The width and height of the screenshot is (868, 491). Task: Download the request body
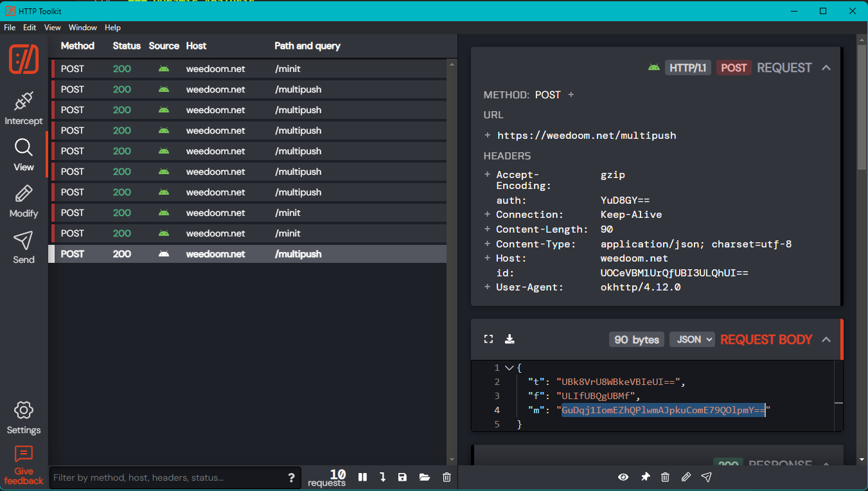click(509, 339)
